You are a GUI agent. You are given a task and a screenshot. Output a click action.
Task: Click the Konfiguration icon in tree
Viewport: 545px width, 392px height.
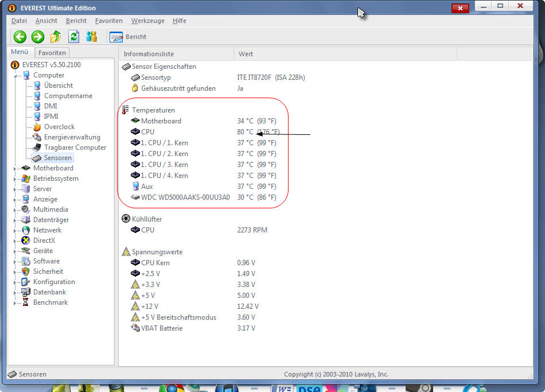pyautogui.click(x=26, y=282)
